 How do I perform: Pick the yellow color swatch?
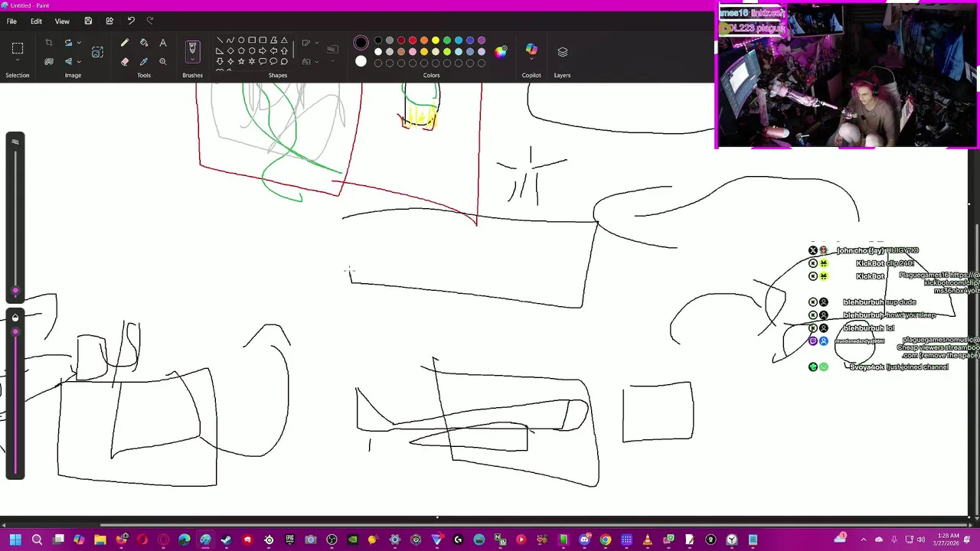pos(436,40)
